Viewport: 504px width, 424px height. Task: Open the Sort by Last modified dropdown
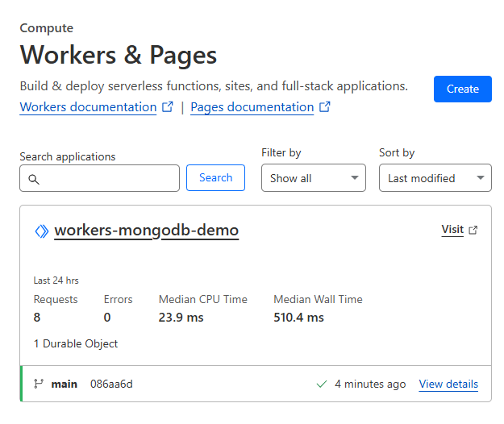tap(435, 178)
